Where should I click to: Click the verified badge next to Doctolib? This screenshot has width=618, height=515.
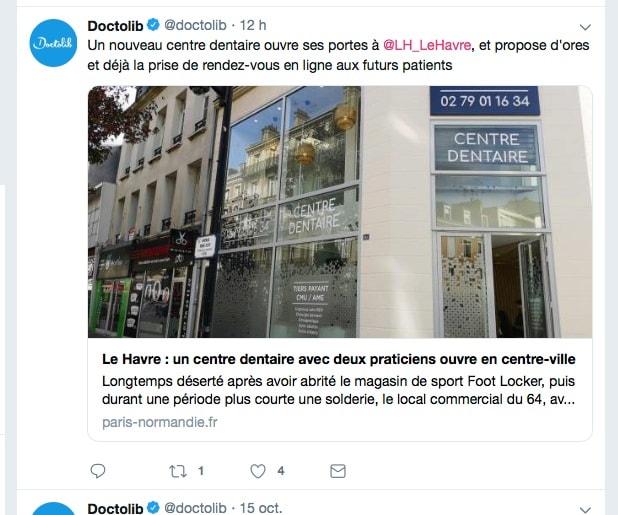point(153,25)
